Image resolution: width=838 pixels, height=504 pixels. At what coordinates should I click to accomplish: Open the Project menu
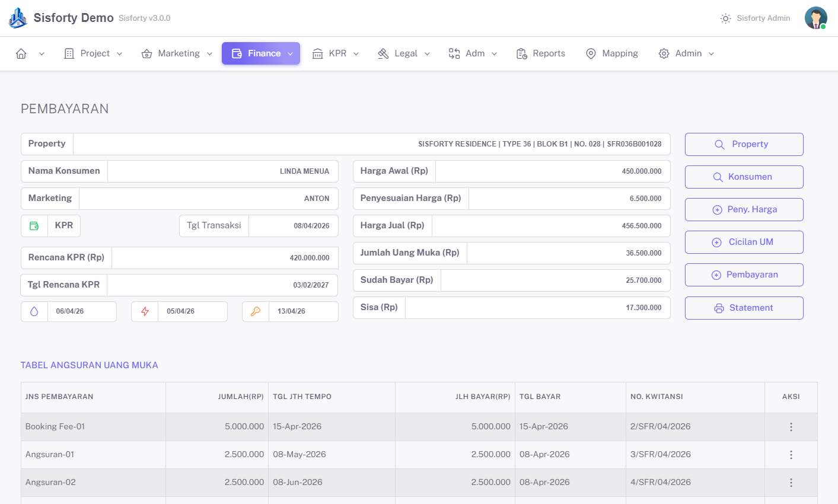click(93, 53)
